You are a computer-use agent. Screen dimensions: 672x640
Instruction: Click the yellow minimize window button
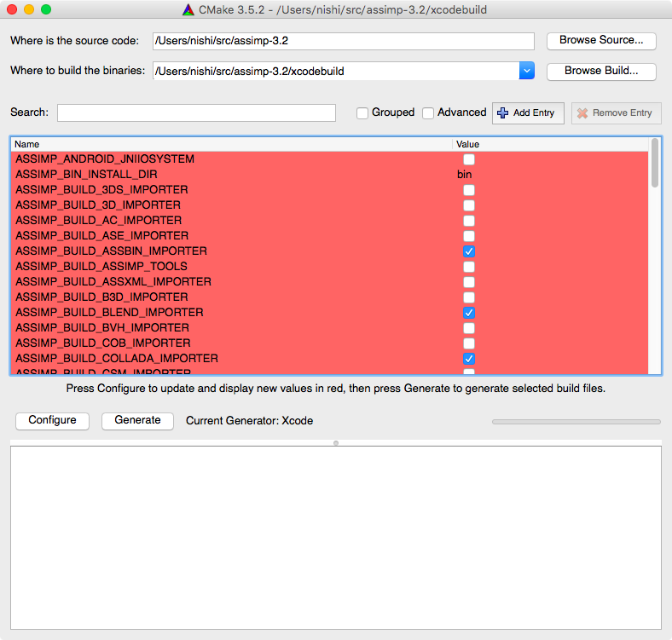(x=29, y=9)
